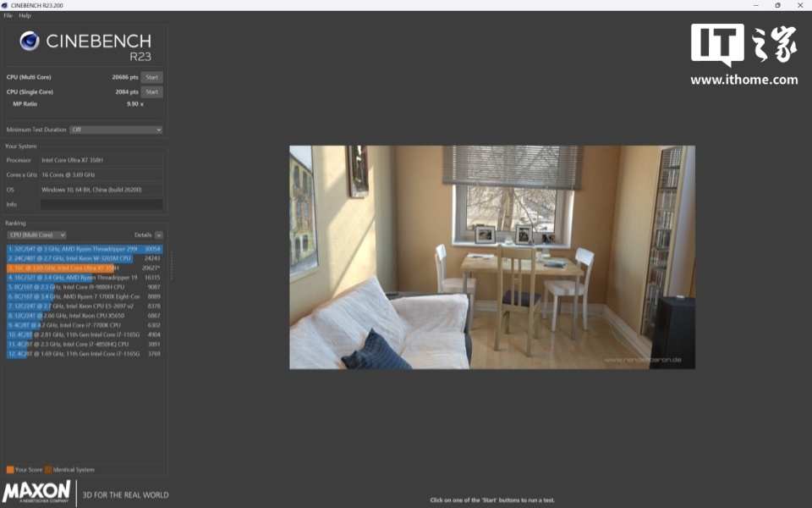812x508 pixels.
Task: Select ranking row 1 AMD Ryzen Threadripper 32C/64T
Action: [x=85, y=249]
